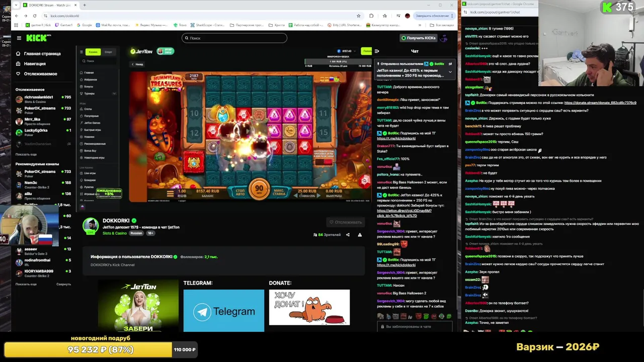The image size is (644, 362).
Task: Expand recommended channels Показать еще
Action: tap(26, 284)
